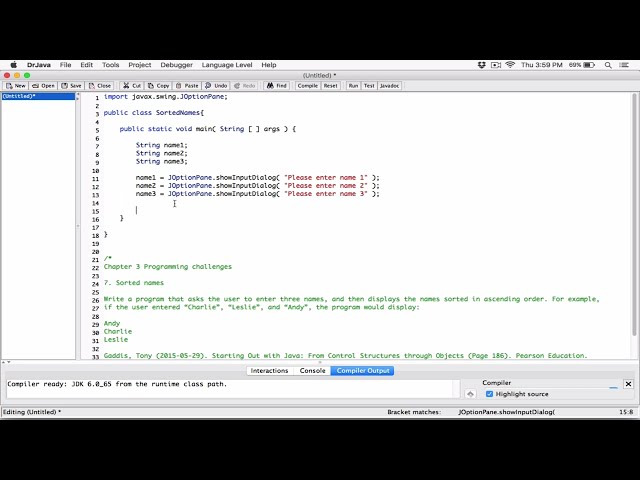This screenshot has height=480, width=640.
Task: Click the 'Leslie' comment on line 31
Action: (116, 340)
